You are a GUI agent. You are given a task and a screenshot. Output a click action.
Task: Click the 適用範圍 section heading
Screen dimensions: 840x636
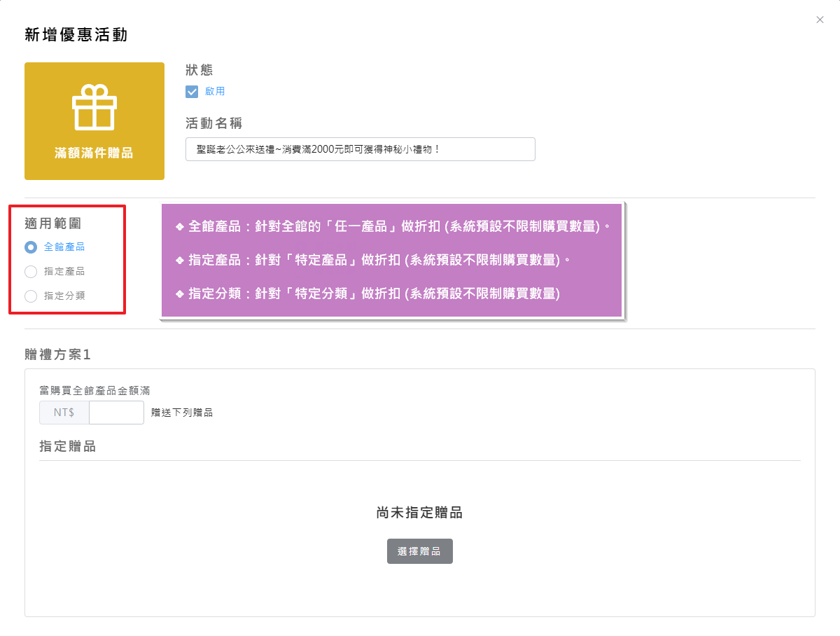click(x=53, y=224)
